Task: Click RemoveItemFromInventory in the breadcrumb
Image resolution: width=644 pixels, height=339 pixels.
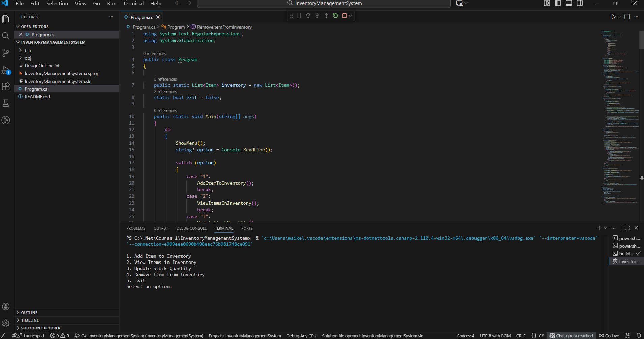Action: coord(224,27)
